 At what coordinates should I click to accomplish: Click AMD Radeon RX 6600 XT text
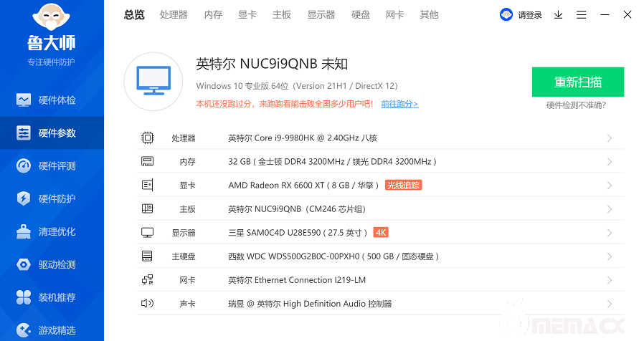(x=303, y=186)
